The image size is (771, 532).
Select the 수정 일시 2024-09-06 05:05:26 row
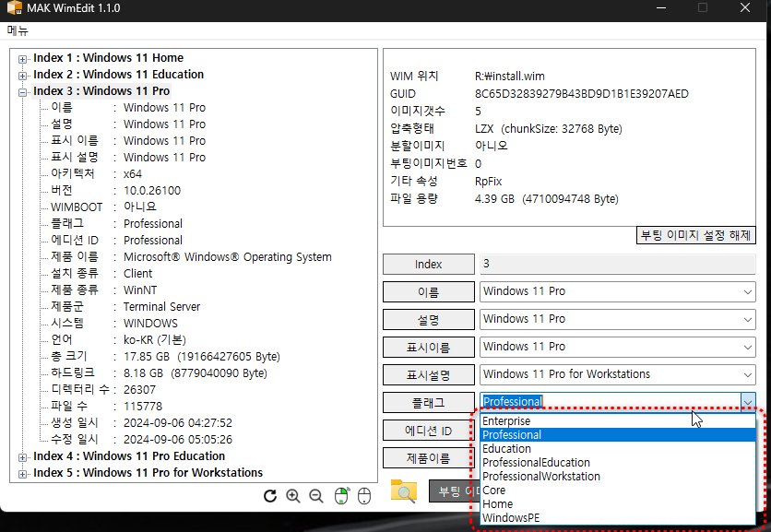tap(142, 439)
